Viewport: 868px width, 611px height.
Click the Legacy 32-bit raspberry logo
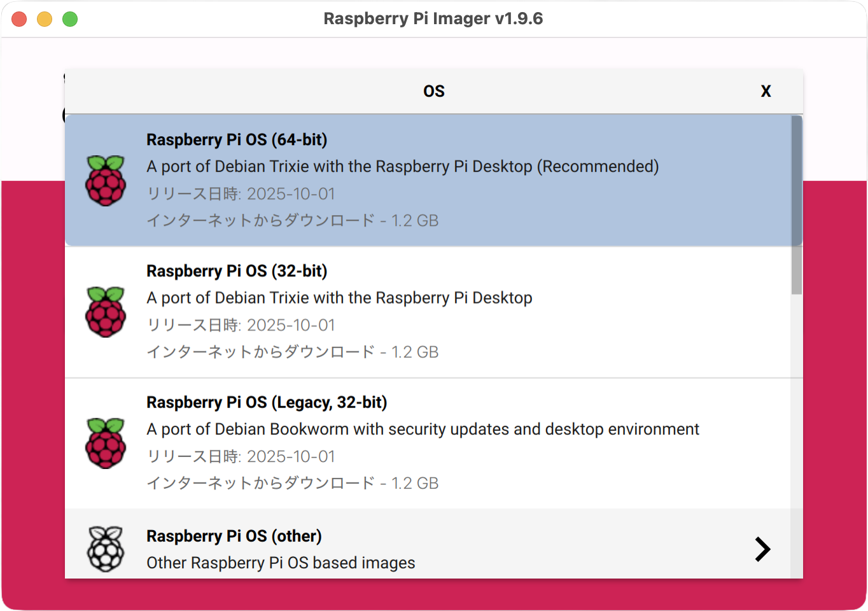[x=106, y=444]
